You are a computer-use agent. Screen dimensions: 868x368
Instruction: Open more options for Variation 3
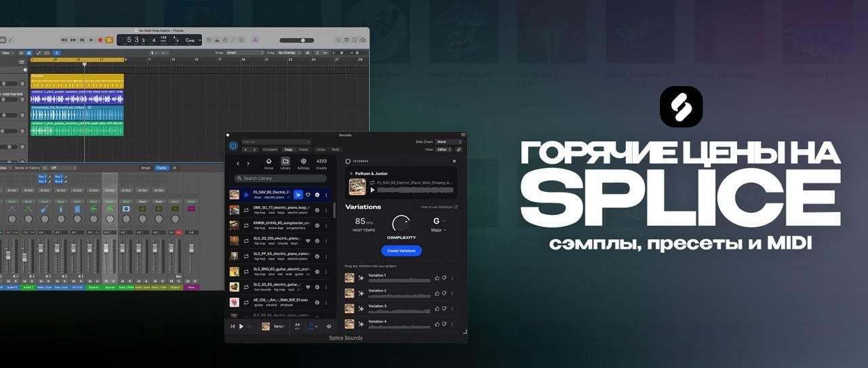tap(452, 308)
